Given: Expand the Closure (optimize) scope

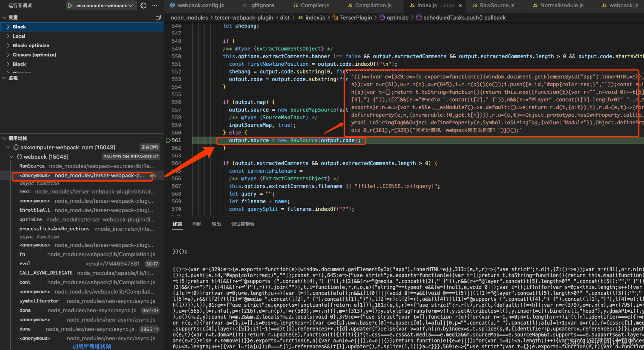Looking at the screenshot, I should coord(82,55).
